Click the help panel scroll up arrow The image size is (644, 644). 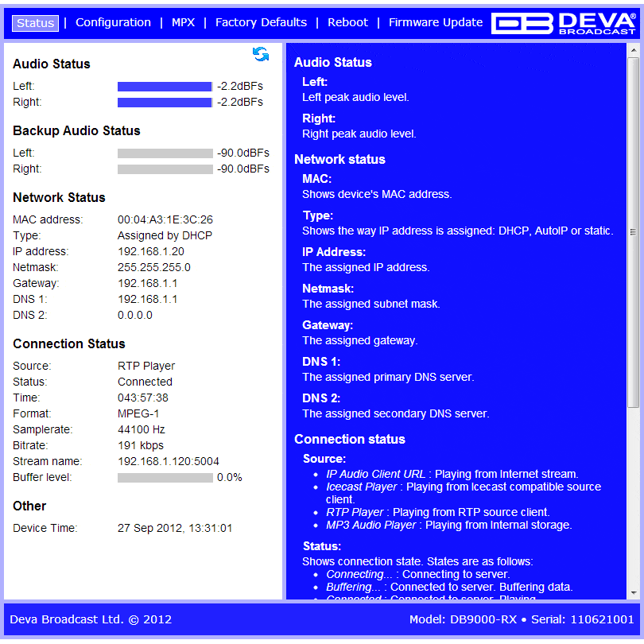tap(633, 50)
